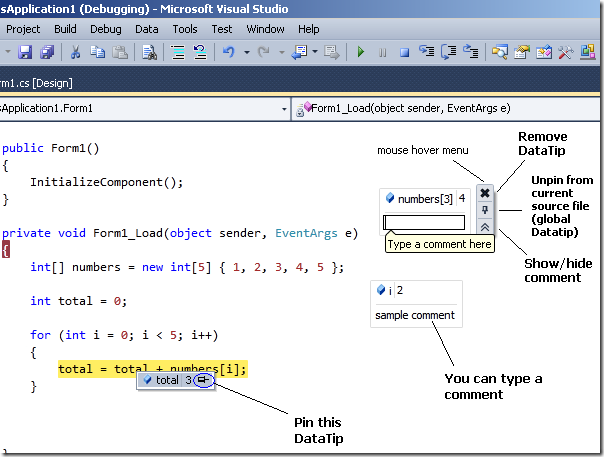
Task: Click the Redo arrow icon
Action: [264, 52]
